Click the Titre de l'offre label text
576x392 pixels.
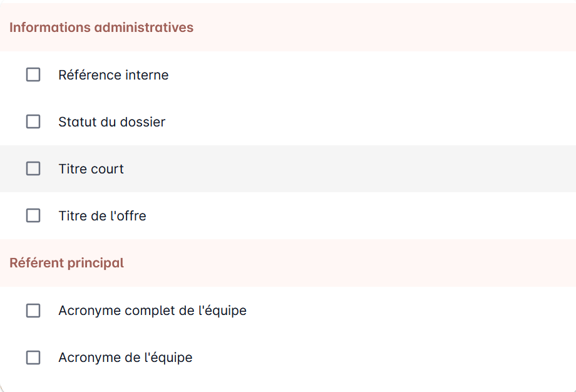coord(103,216)
